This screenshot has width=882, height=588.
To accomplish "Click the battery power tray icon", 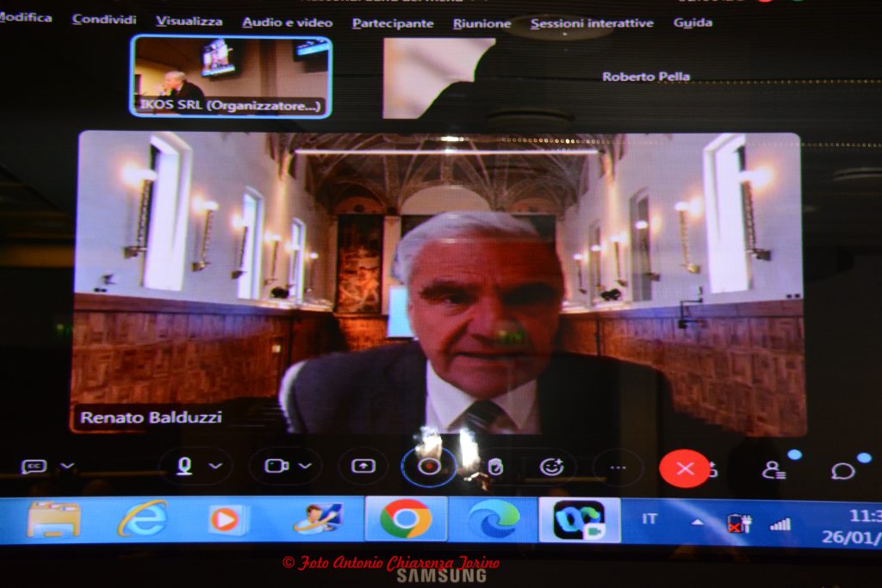I will click(739, 523).
